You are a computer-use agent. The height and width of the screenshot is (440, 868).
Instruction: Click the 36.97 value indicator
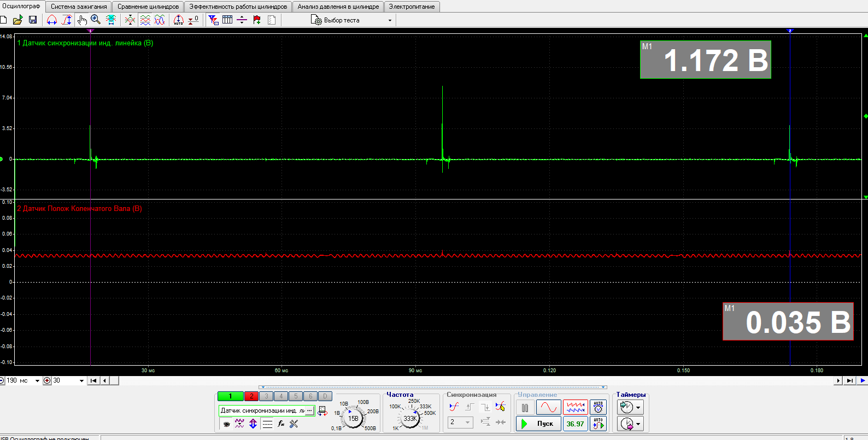coord(576,424)
